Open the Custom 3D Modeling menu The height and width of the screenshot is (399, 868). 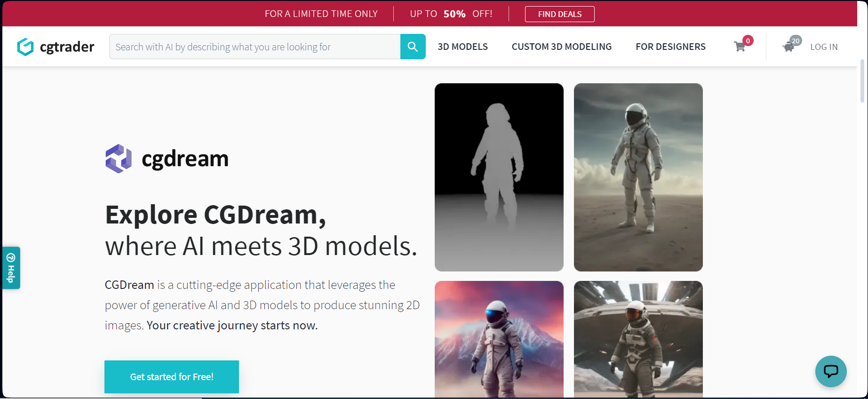(562, 47)
